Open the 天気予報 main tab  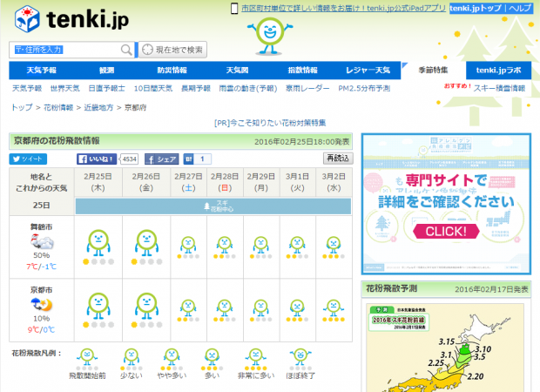coord(41,71)
